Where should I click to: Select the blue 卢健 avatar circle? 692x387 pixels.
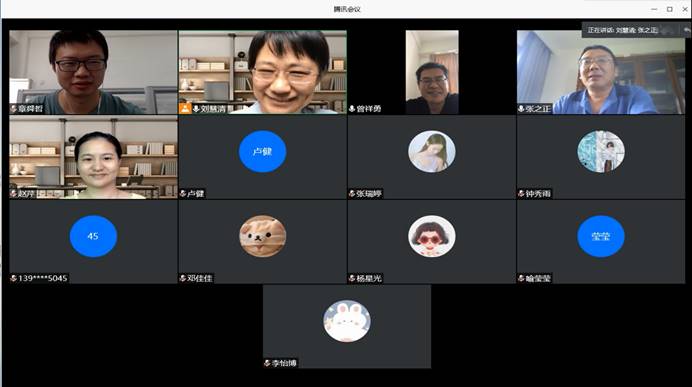click(x=263, y=151)
